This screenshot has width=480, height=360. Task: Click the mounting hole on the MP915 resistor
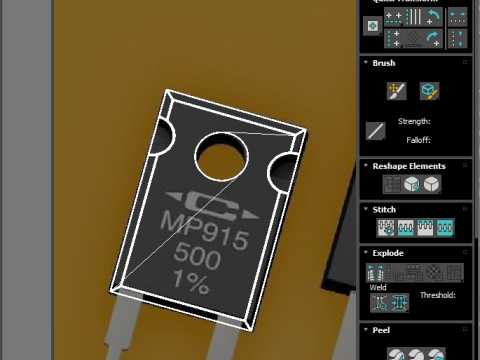tap(222, 156)
